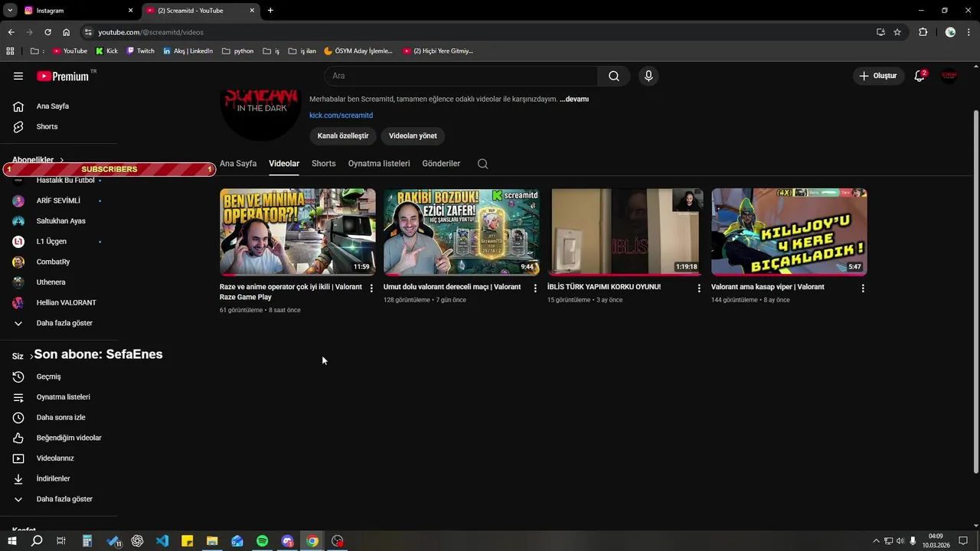Open the Chrome extensions puzzle icon

(923, 32)
